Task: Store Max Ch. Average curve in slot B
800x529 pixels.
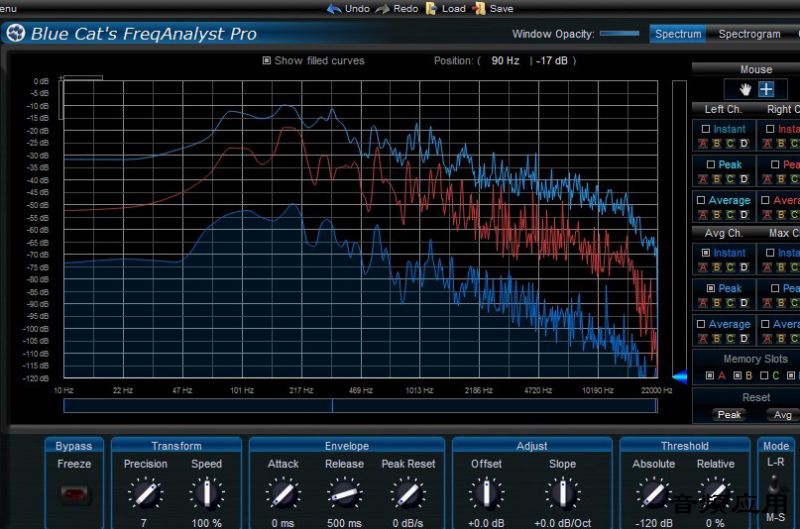Action: [781, 339]
